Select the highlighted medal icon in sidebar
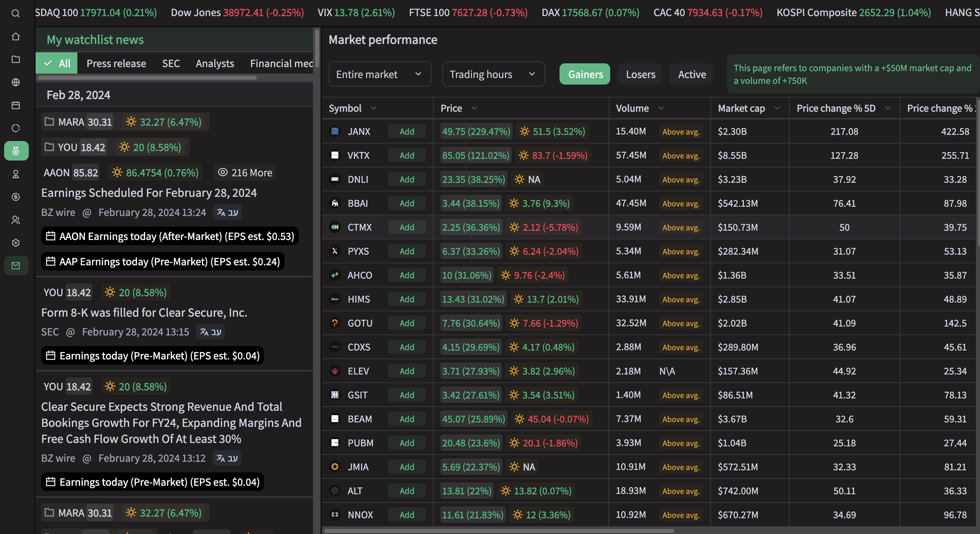The height and width of the screenshot is (534, 980). 16,151
